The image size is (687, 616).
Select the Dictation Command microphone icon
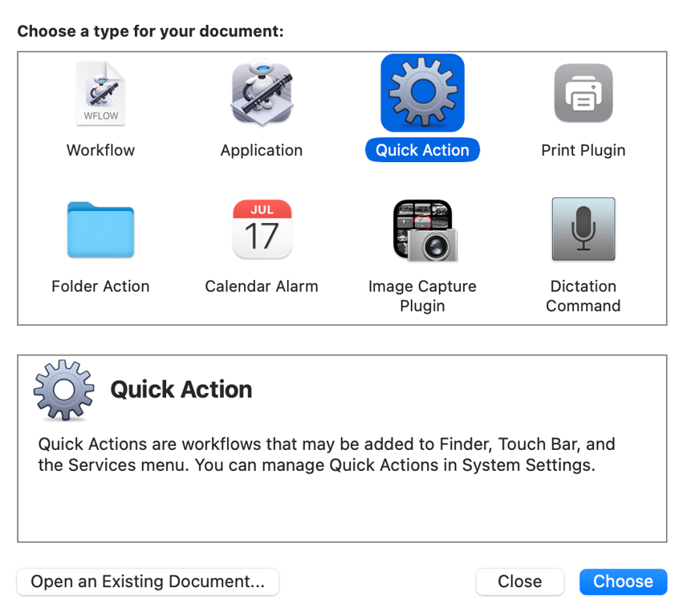point(583,229)
